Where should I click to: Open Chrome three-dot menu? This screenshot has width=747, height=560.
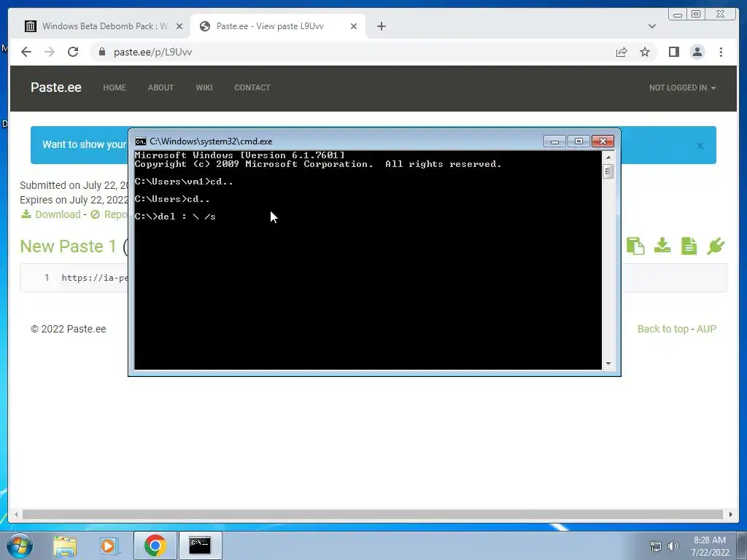pos(721,52)
